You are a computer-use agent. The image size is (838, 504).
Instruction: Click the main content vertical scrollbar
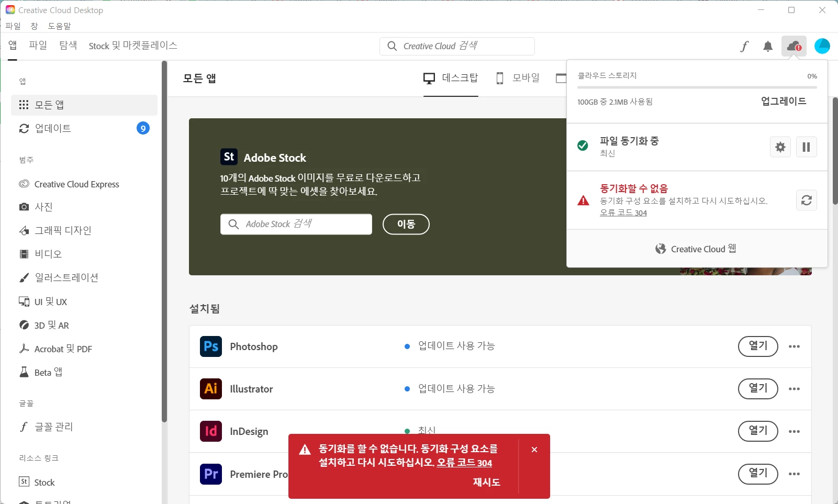835,151
